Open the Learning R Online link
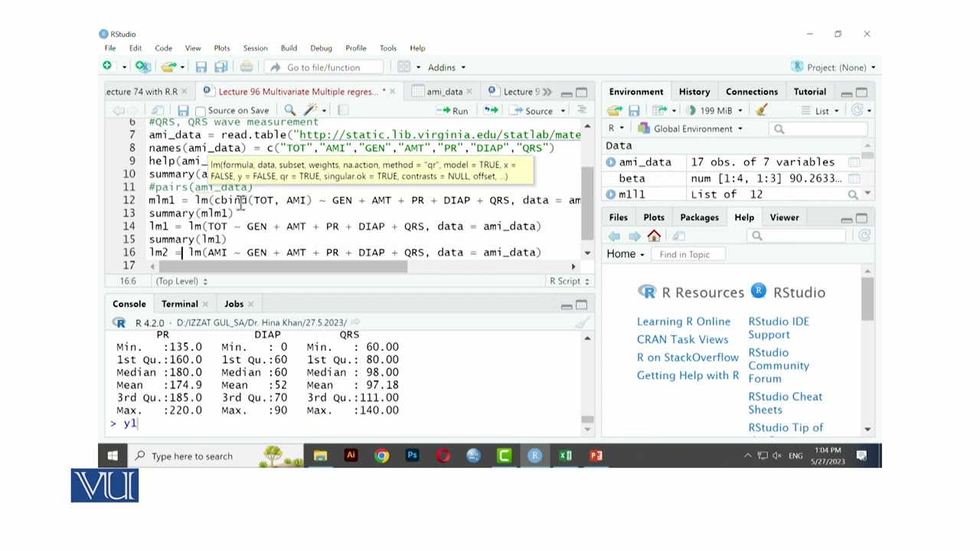 (684, 321)
